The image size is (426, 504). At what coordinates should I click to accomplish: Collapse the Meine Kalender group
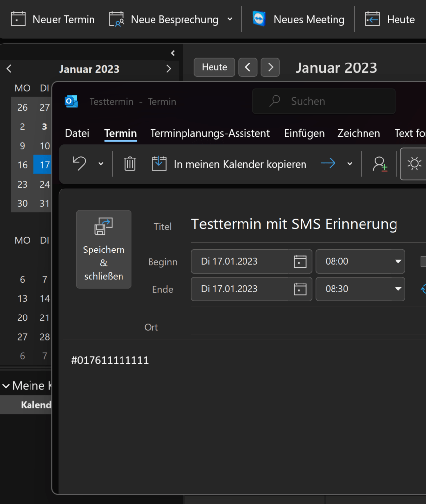[x=6, y=386]
